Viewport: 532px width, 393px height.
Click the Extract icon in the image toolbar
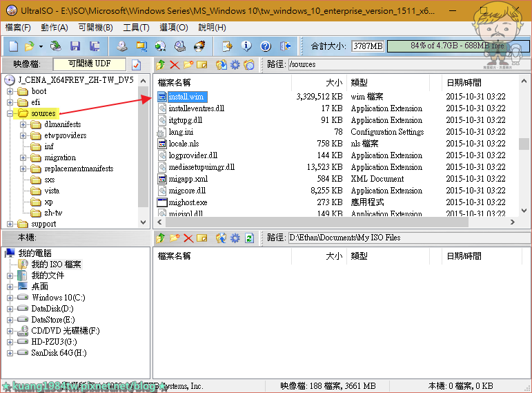pyautogui.click(x=221, y=64)
